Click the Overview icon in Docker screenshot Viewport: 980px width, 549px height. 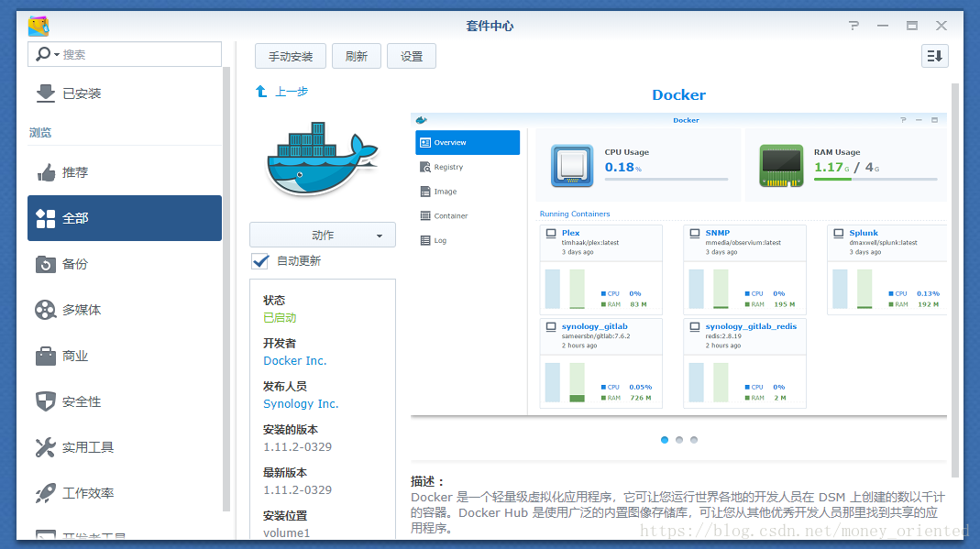coord(425,142)
